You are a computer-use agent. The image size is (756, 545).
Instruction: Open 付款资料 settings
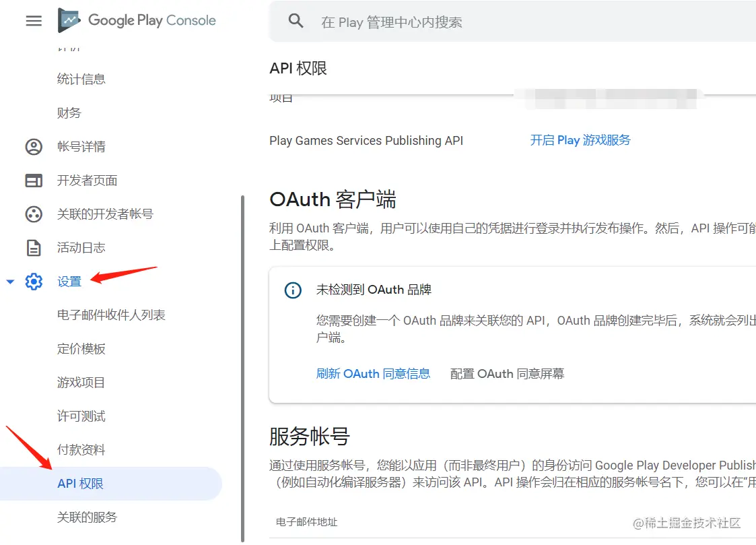coord(81,450)
